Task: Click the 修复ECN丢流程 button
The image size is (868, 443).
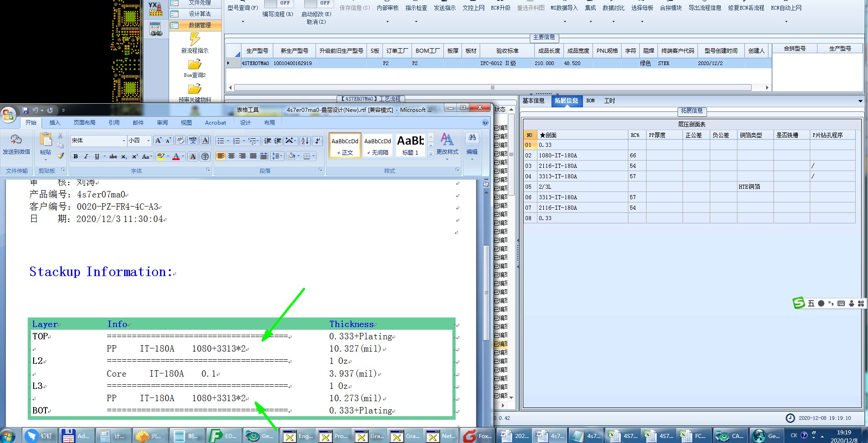Action: click(746, 8)
